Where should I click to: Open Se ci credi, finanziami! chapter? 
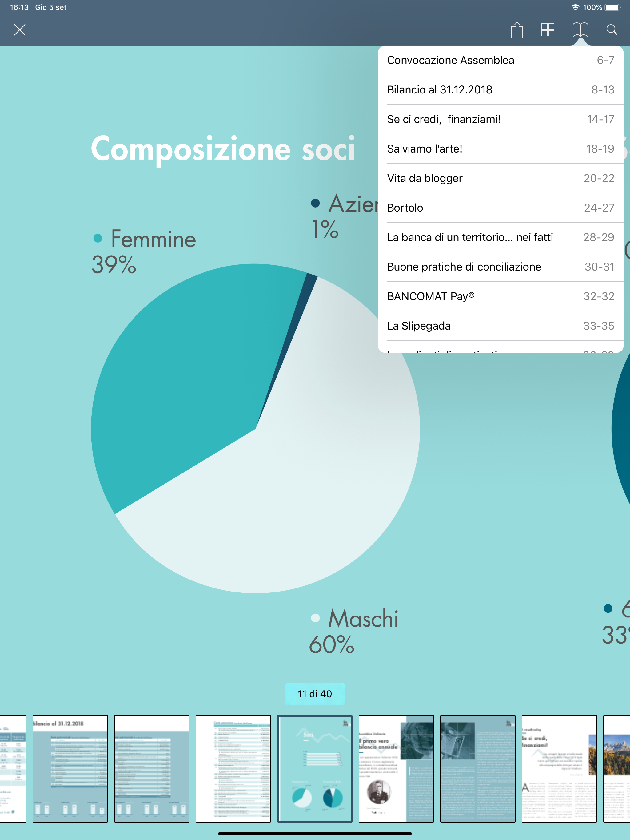pos(500,119)
